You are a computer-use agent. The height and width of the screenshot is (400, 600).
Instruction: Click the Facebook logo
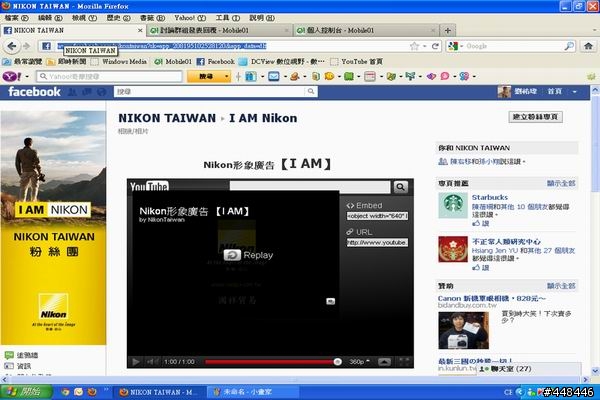34,92
